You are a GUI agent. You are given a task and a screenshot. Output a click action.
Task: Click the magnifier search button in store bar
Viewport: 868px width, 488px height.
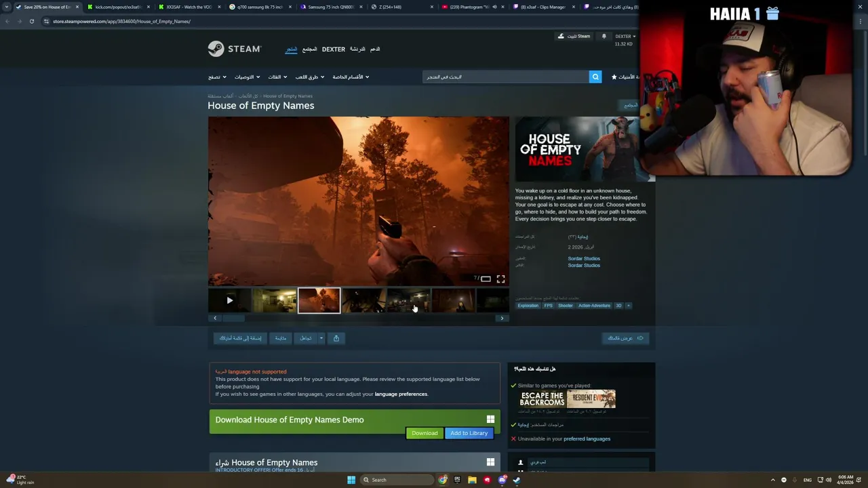[x=595, y=77]
